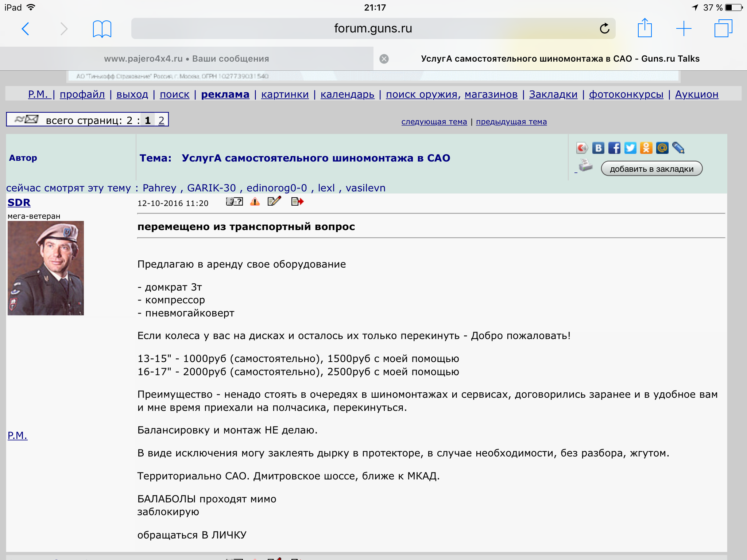Close the current Guns.ru Talks tab
Image resolution: width=747 pixels, height=560 pixels.
(x=384, y=59)
